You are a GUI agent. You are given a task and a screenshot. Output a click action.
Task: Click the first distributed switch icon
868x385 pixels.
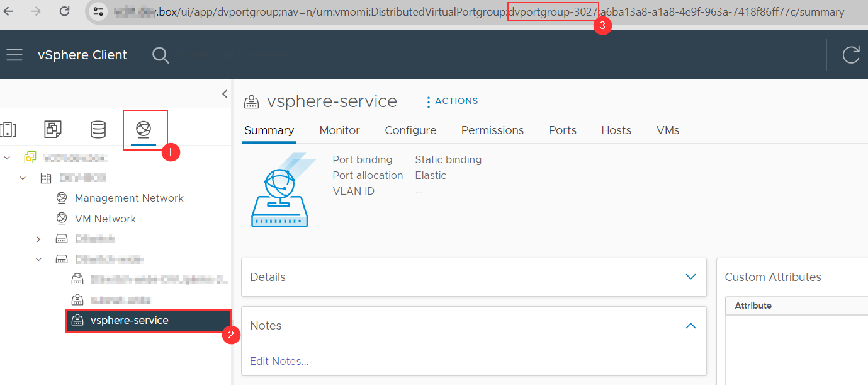[62, 239]
